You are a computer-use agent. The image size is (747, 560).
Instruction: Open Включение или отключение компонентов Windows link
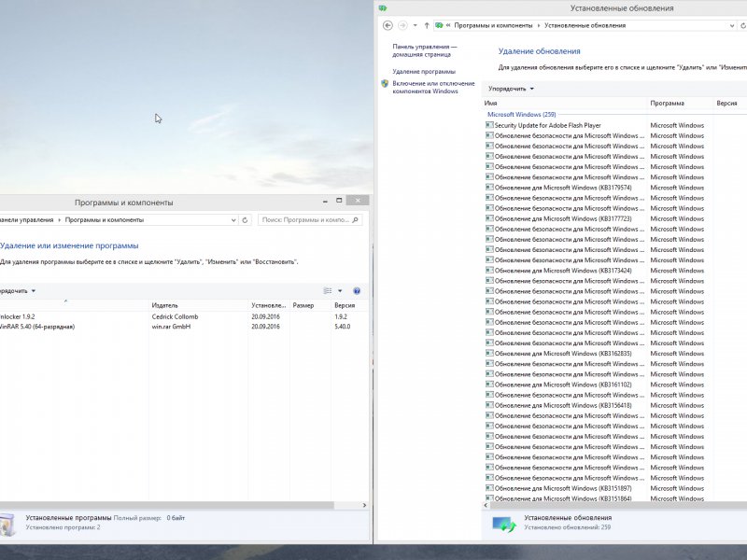tap(433, 87)
